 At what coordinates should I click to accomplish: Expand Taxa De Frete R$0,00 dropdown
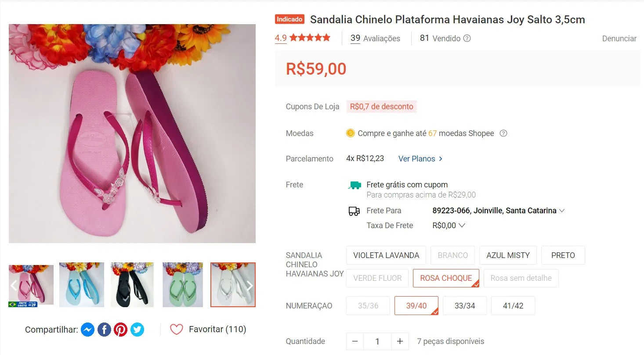(462, 226)
